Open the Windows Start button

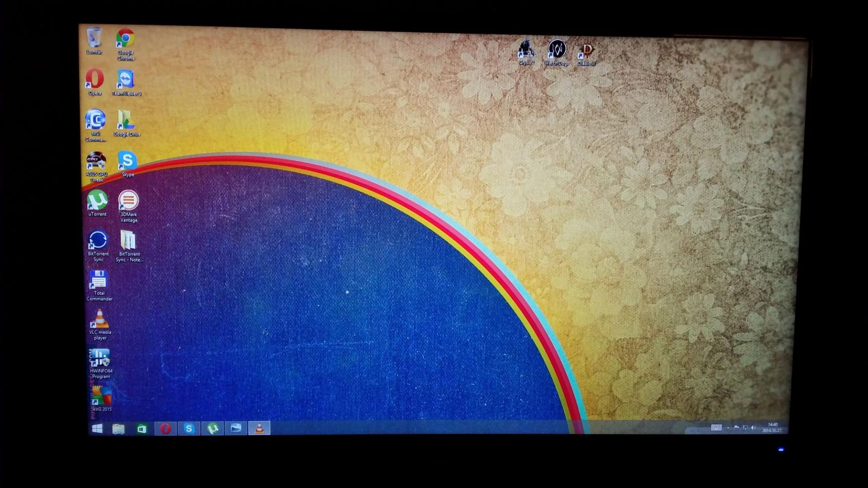point(97,428)
